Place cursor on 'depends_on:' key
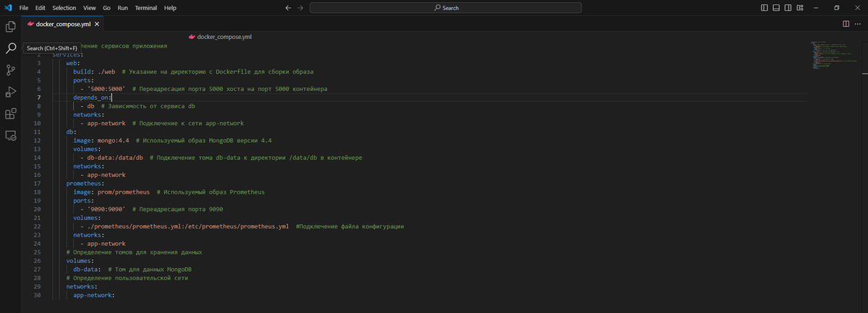 (x=92, y=97)
